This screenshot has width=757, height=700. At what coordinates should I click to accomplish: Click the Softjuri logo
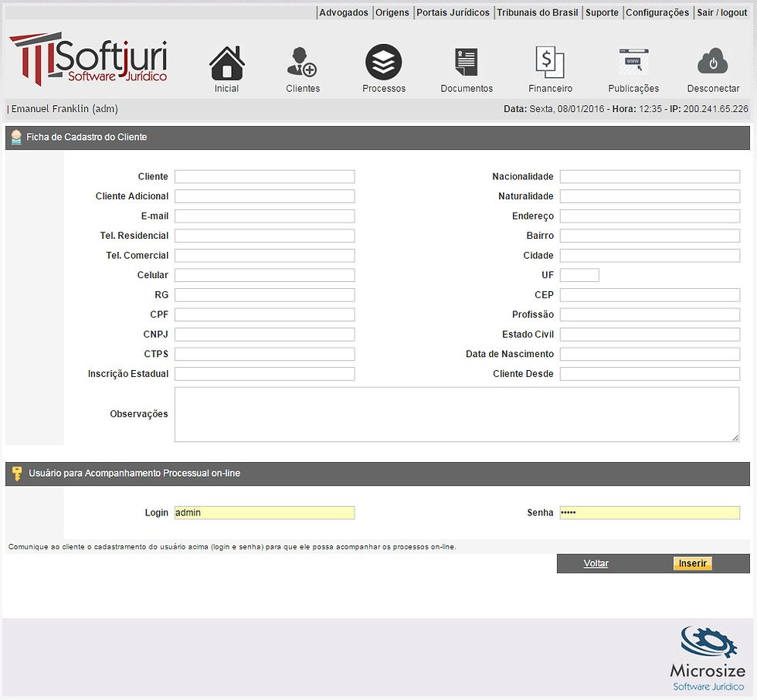(88, 59)
